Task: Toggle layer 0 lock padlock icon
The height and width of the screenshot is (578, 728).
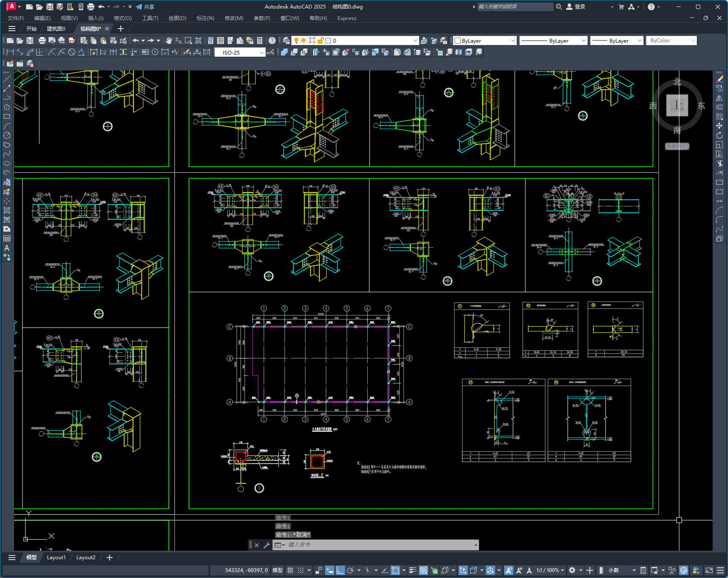Action: tap(320, 41)
